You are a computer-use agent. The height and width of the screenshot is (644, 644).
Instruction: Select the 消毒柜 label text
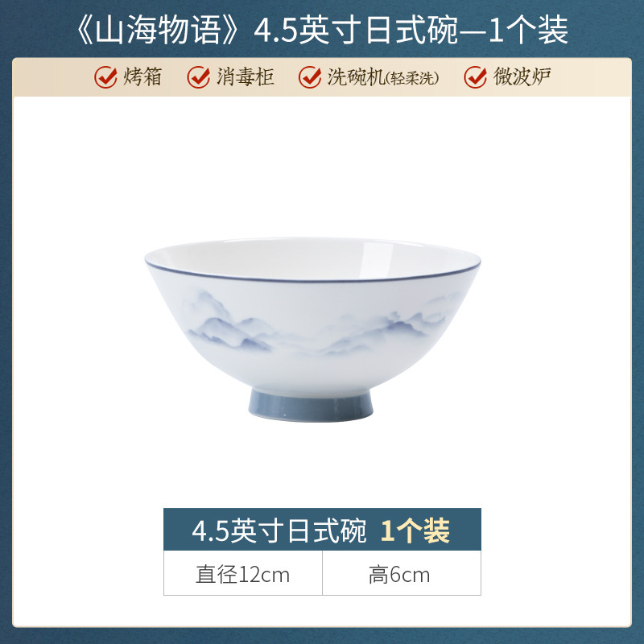pyautogui.click(x=246, y=76)
